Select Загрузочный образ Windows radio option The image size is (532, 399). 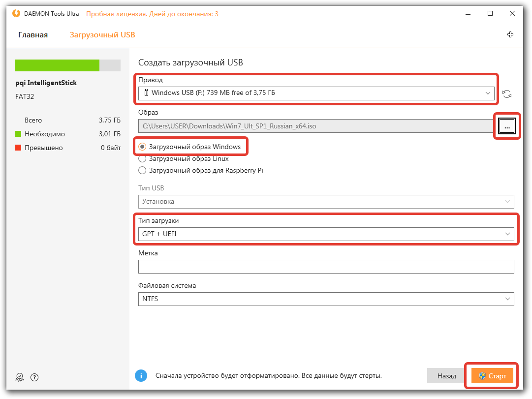pyautogui.click(x=142, y=147)
